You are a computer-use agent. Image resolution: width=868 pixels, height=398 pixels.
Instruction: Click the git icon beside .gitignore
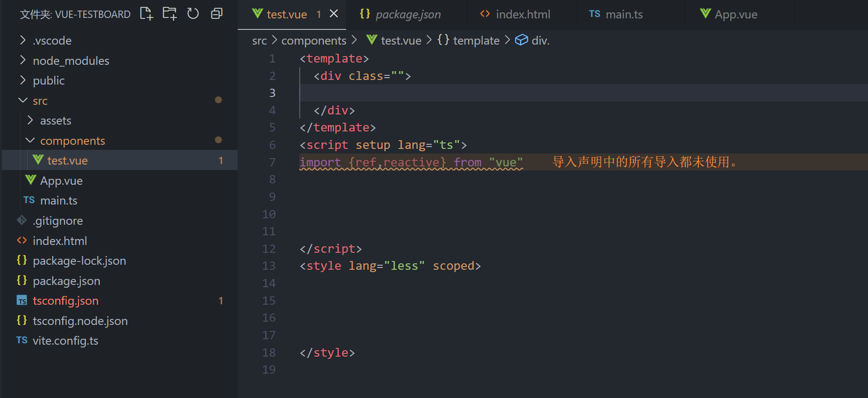coord(22,220)
